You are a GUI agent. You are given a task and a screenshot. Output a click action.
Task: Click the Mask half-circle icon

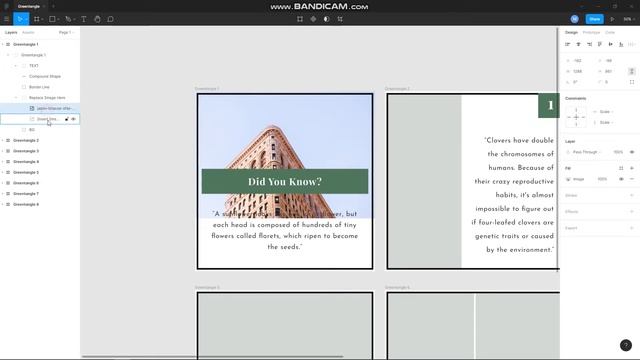click(x=327, y=19)
